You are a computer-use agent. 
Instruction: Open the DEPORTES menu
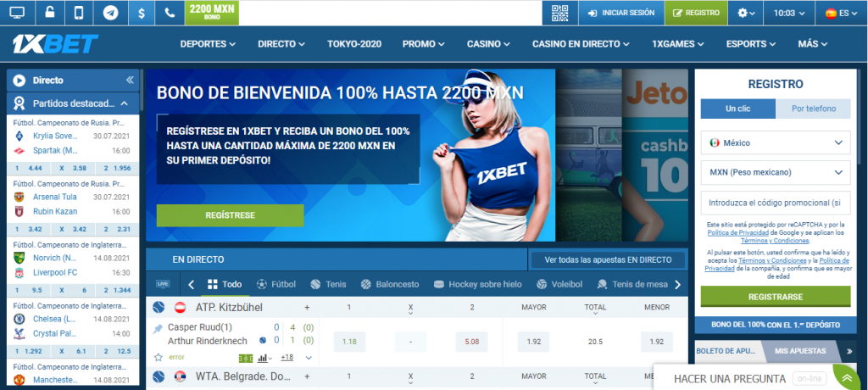208,44
